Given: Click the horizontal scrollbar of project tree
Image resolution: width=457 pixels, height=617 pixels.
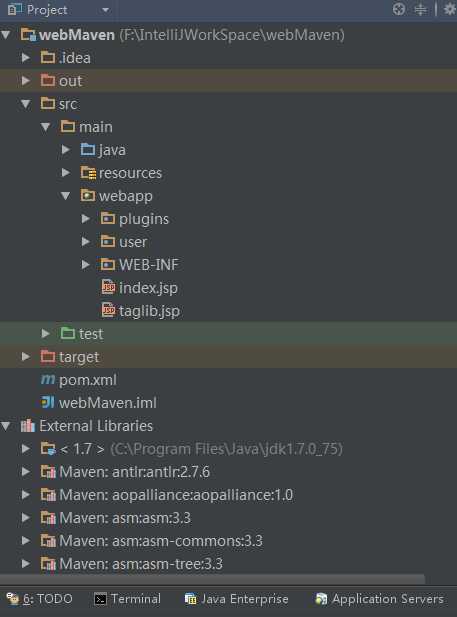Looking at the screenshot, I should pyautogui.click(x=213, y=579).
